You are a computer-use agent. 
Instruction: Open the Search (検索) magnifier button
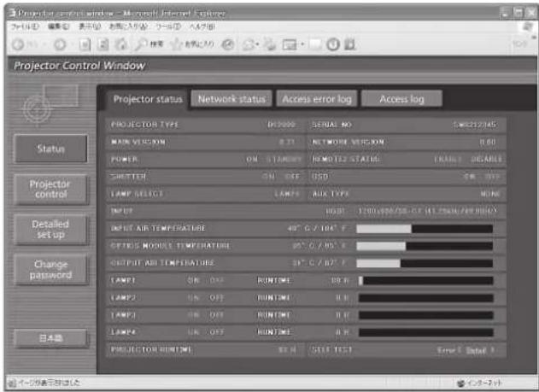(149, 44)
